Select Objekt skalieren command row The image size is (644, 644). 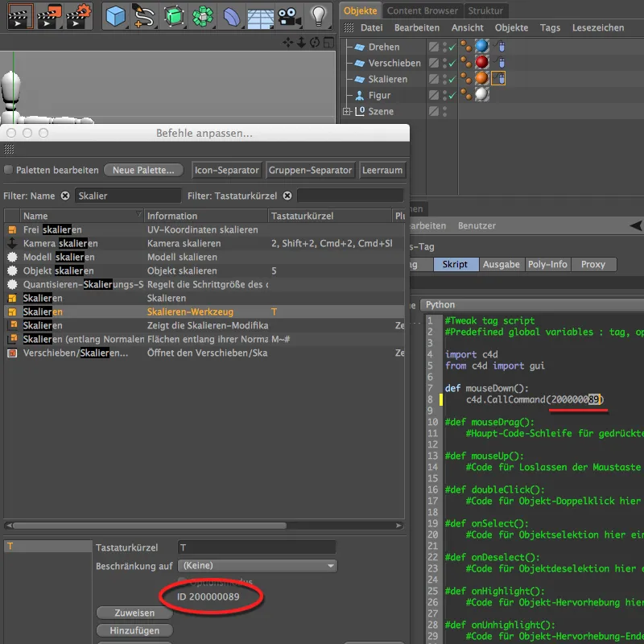pos(204,270)
